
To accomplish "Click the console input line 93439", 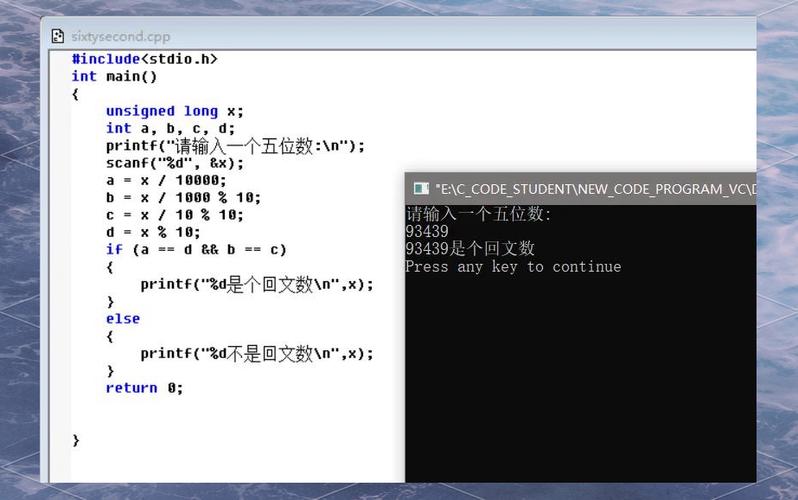I will pos(427,231).
